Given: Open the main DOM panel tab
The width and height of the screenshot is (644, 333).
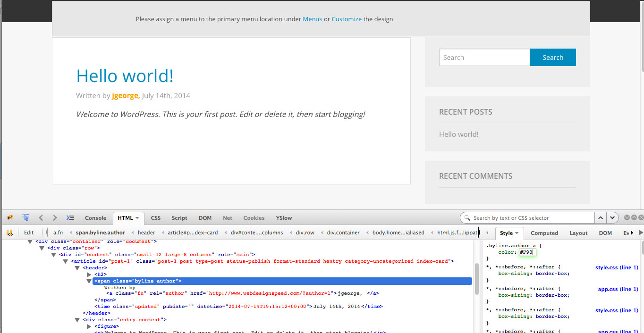Looking at the screenshot, I should point(205,218).
